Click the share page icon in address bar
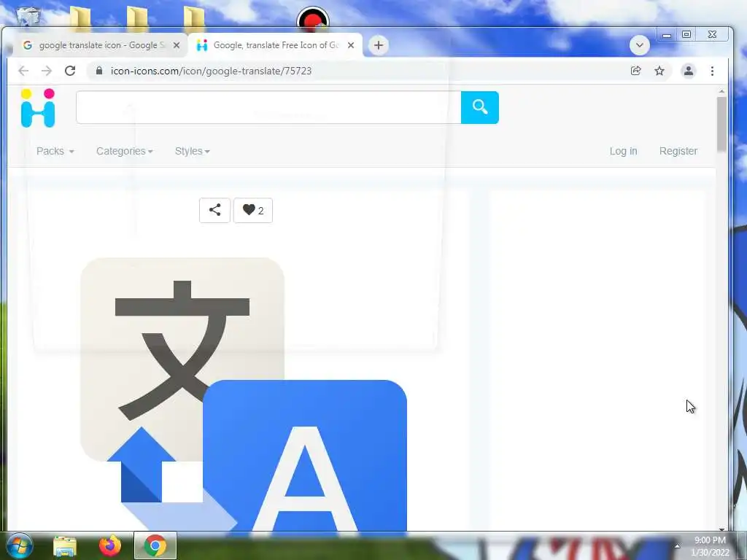 635,71
